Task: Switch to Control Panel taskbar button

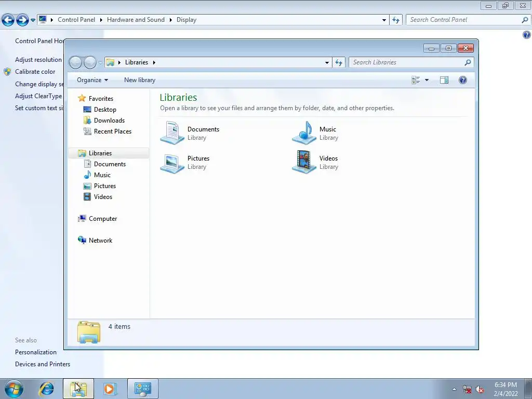Action: click(142, 389)
